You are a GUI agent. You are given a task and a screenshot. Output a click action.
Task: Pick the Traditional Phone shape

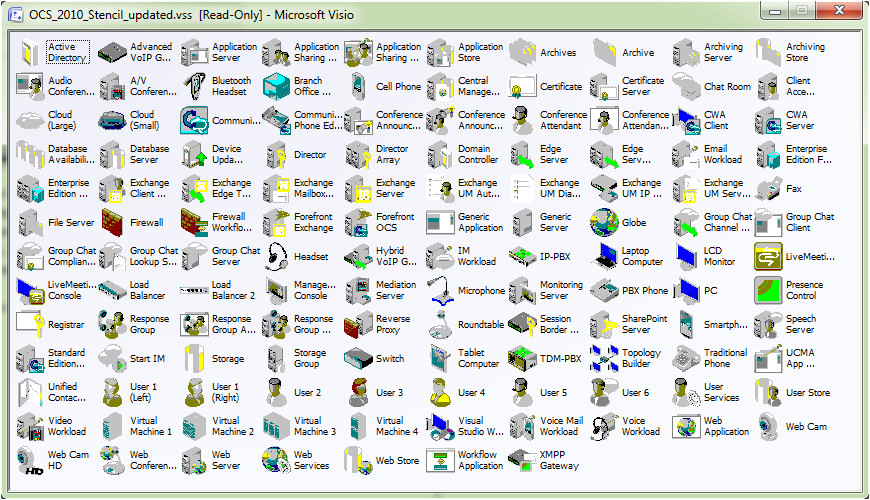click(686, 359)
